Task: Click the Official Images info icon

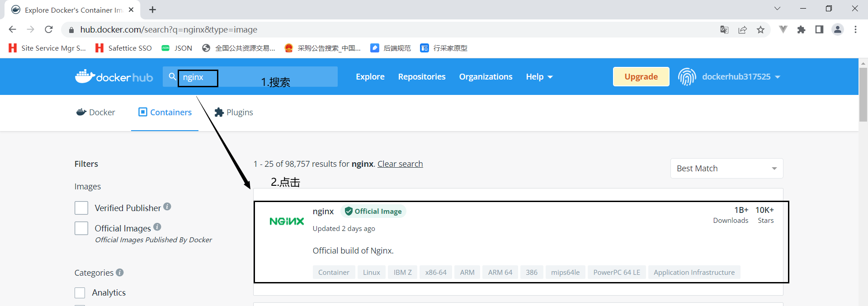Action: coord(157,227)
